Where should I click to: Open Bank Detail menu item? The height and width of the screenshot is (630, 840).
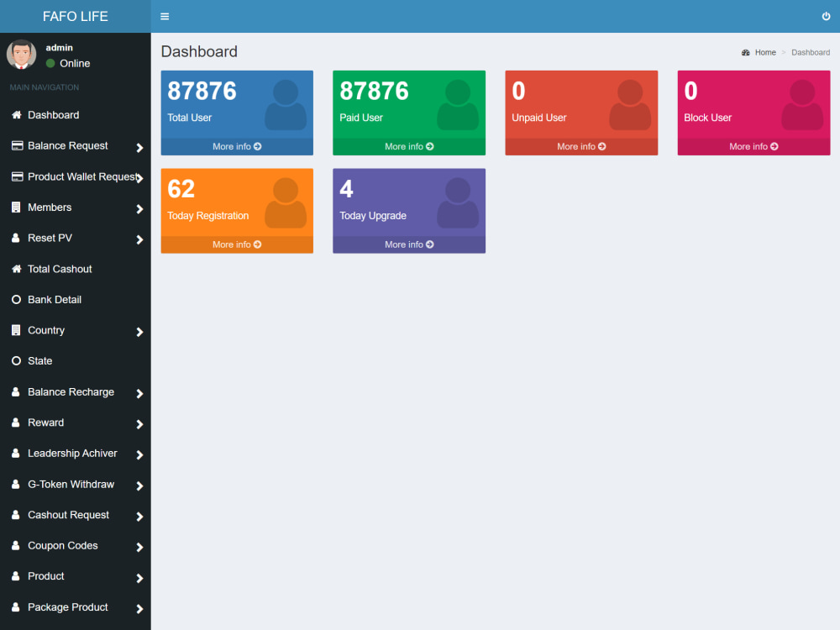75,300
